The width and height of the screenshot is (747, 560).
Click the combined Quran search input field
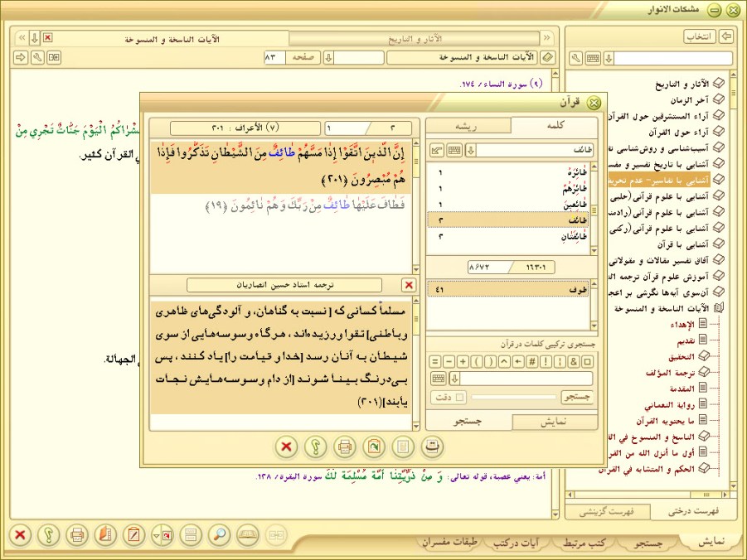[526, 379]
